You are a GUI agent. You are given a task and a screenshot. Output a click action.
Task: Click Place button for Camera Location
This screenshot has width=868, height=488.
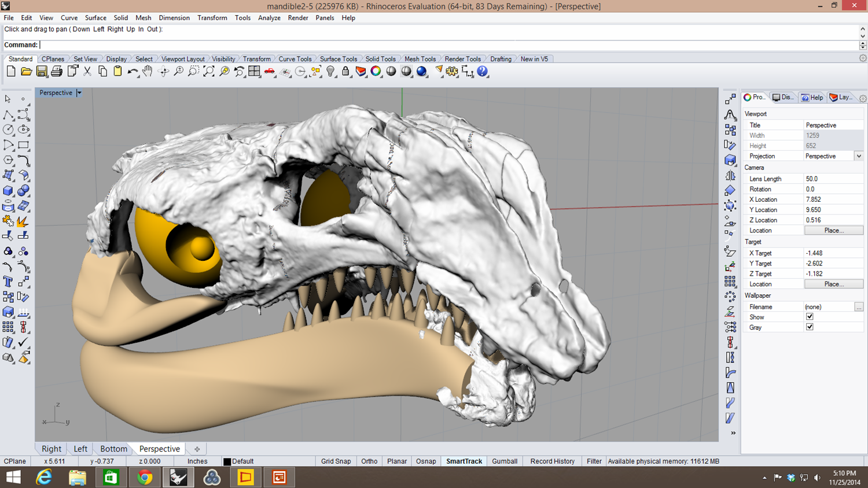point(833,231)
